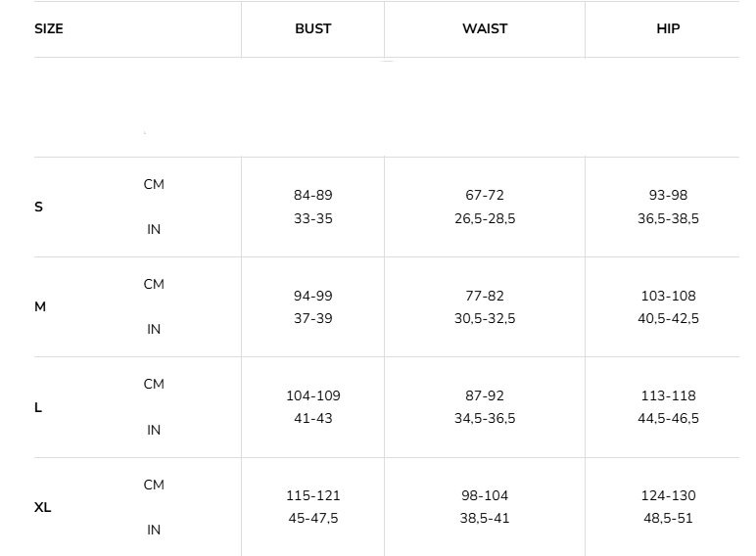This screenshot has width=756, height=556.
Task: Click the bust value 115-121
Action: tap(313, 496)
